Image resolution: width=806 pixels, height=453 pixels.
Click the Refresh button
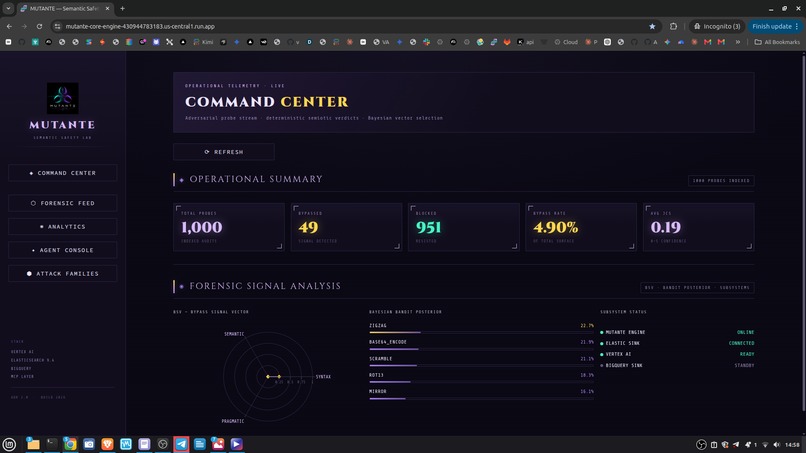pyautogui.click(x=224, y=152)
